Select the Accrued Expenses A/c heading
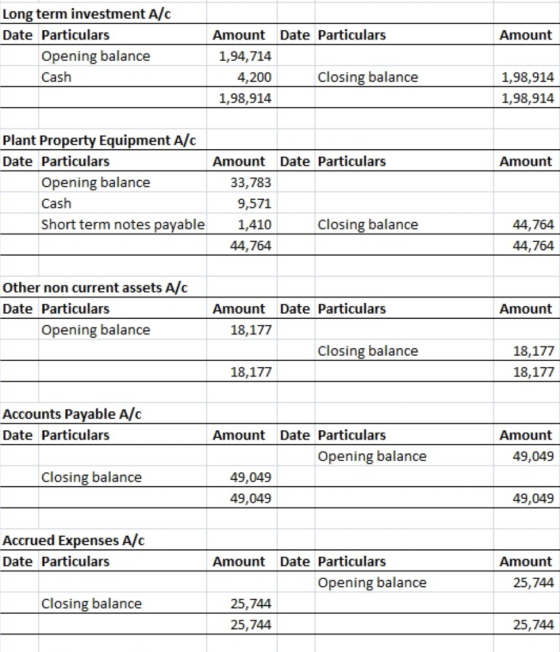The width and height of the screenshot is (560, 652). tap(73, 540)
